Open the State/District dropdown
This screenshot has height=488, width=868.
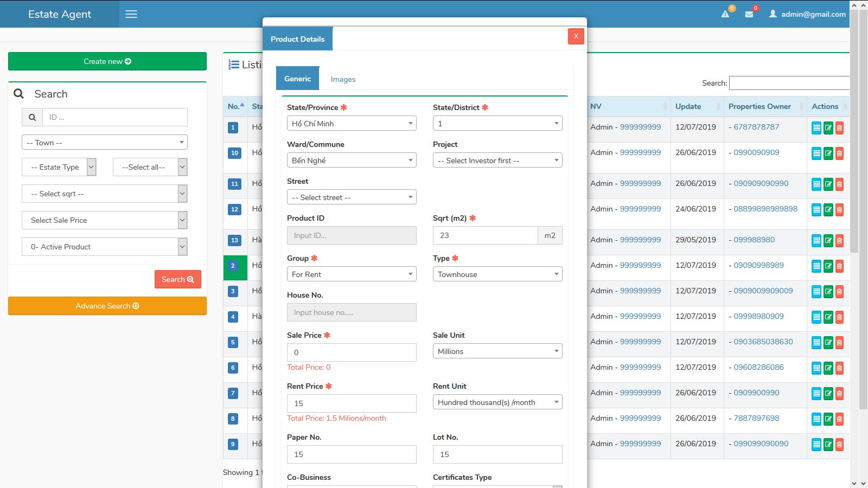497,124
